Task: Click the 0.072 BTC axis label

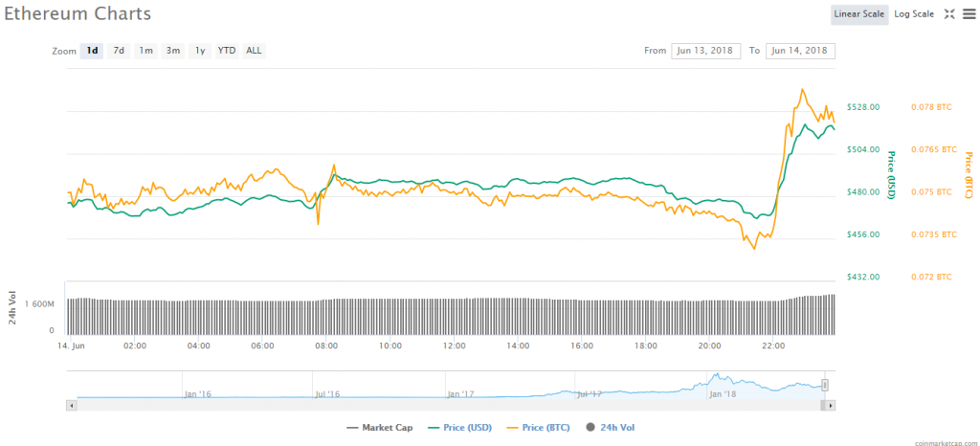Action: coord(932,277)
